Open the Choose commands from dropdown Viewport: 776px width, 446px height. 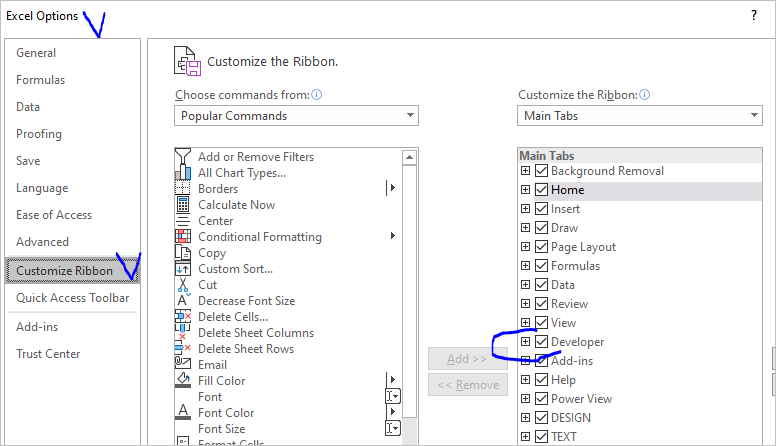296,115
